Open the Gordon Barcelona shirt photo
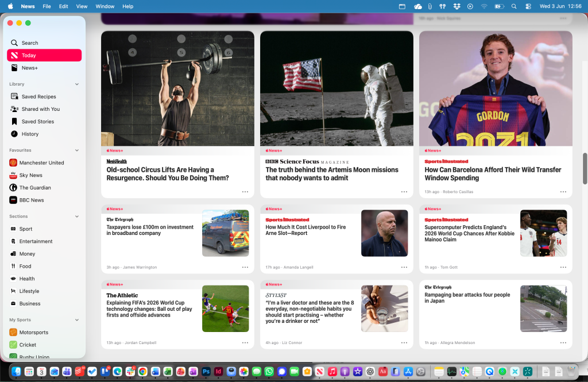Screen dimensions: 588x382 [x=496, y=88]
